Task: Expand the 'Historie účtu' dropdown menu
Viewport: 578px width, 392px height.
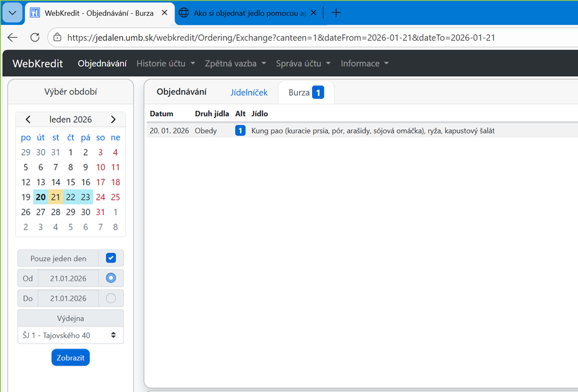Action: point(166,64)
